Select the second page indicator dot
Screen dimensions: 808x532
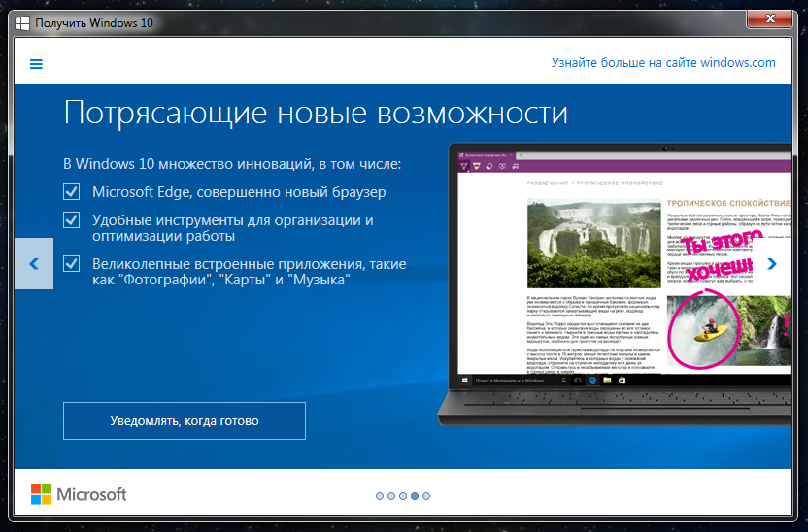pos(391,496)
